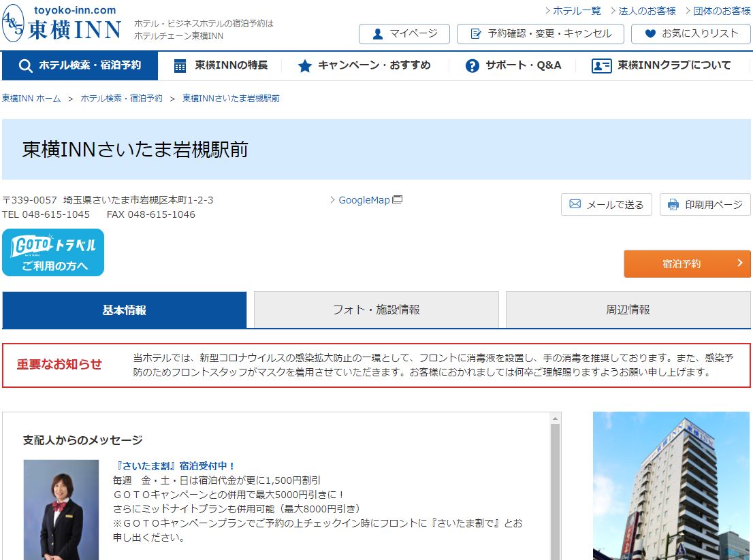
Task: Click the メールで送る button
Action: tap(607, 204)
